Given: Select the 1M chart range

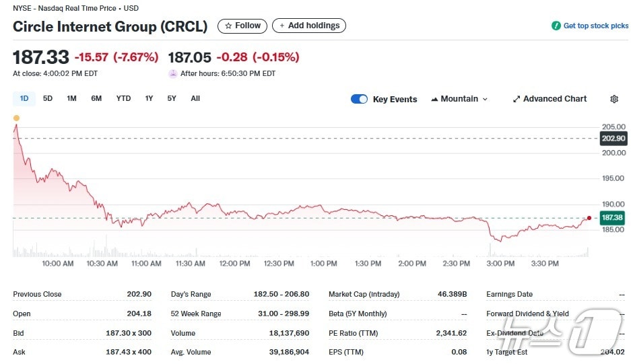Looking at the screenshot, I should click(71, 98).
